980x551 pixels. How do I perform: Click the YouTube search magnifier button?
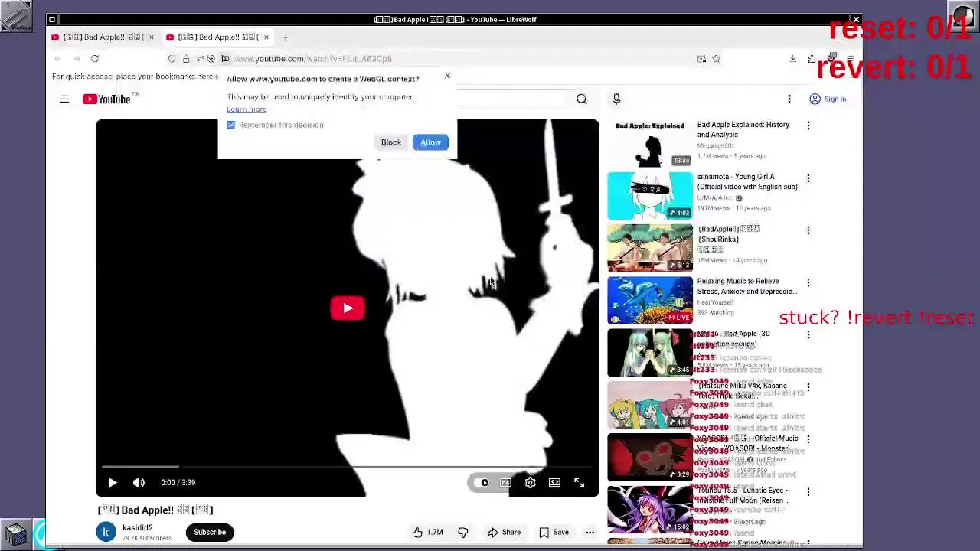582,99
